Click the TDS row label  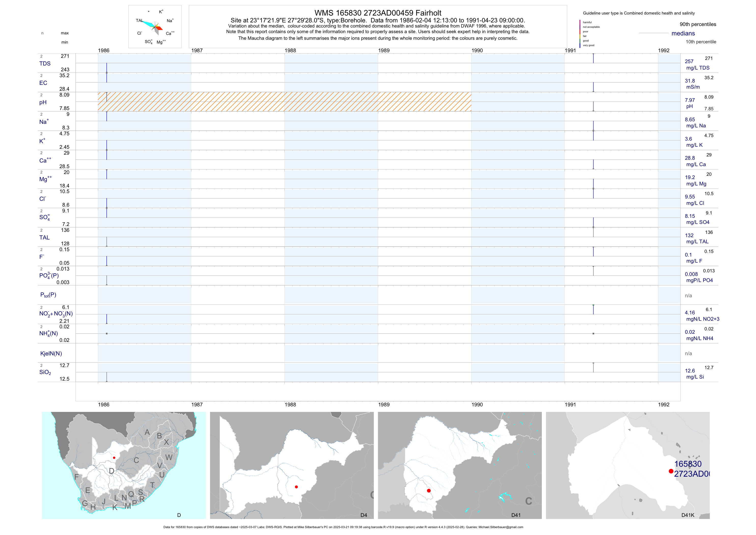(45, 64)
